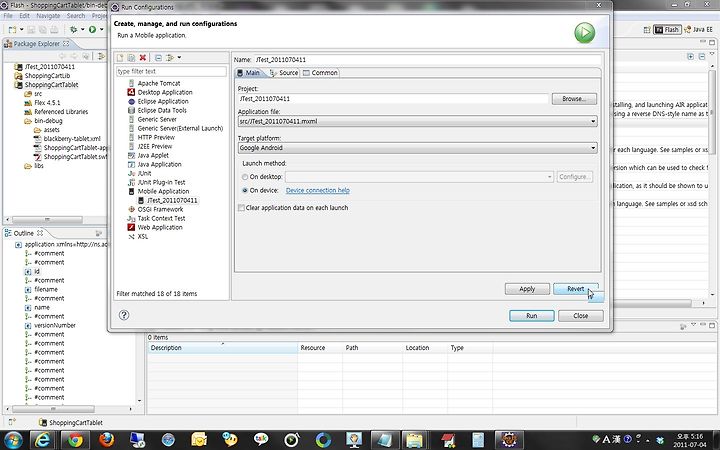Screen dimensions: 720x450
Task: Click Package Explorer horizontal scrollbar
Action: (47, 219)
